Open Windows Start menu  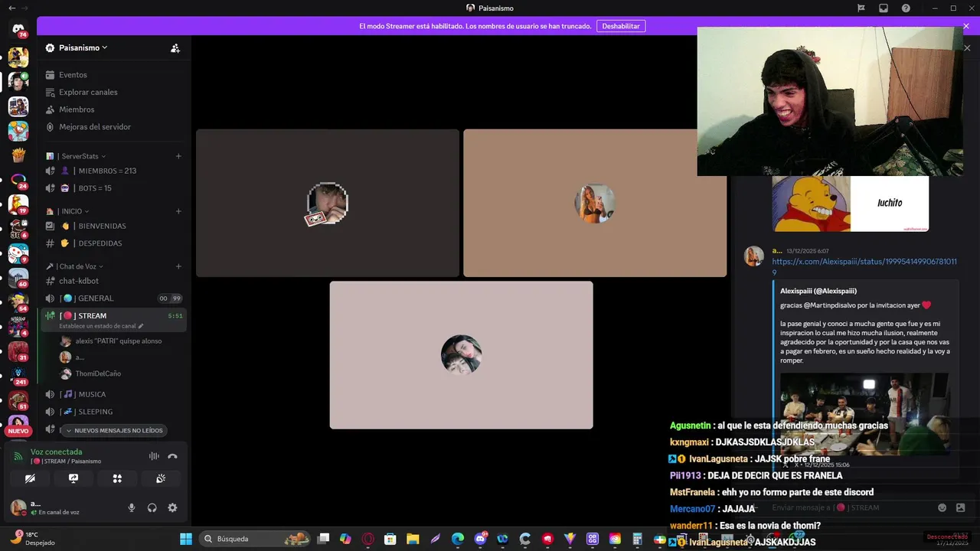pyautogui.click(x=186, y=539)
